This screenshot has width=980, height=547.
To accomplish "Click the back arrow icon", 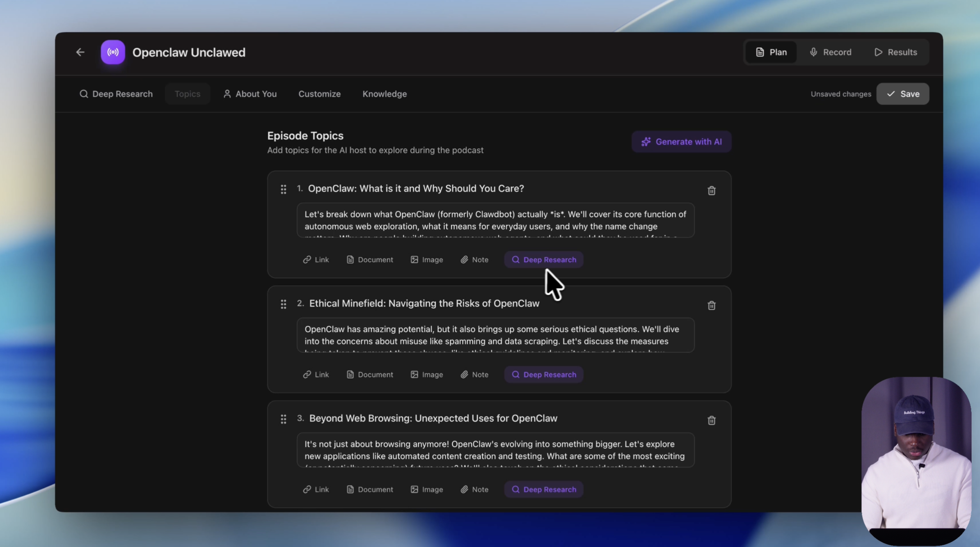I will click(80, 52).
